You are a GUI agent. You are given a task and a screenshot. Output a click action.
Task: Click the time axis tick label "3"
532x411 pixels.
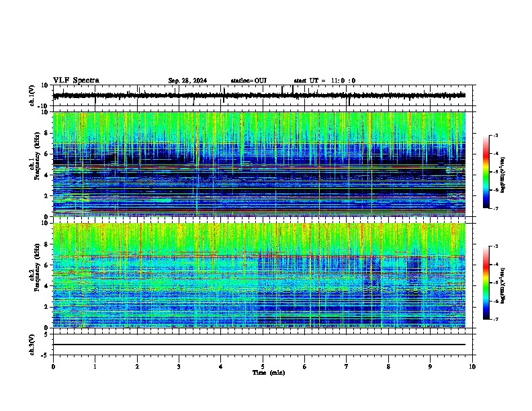[179, 367]
